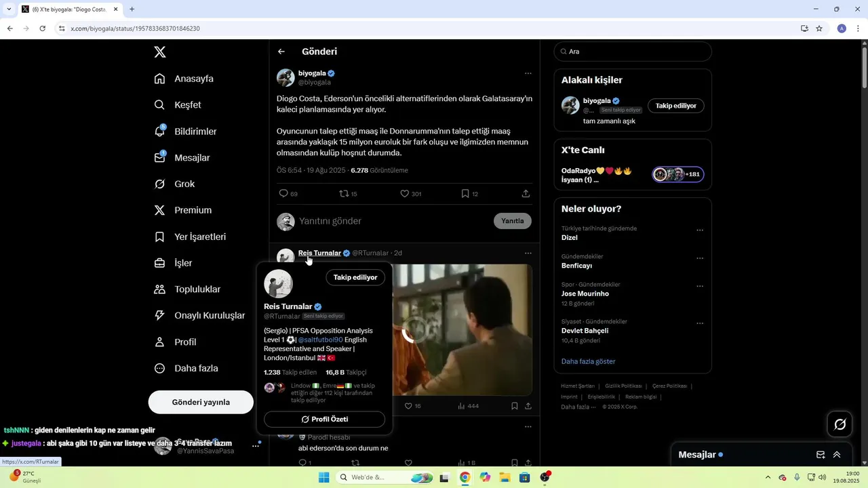Toggle Takip ediliyor in Reis Turnalar hover card
The image size is (868, 488).
pos(355,277)
